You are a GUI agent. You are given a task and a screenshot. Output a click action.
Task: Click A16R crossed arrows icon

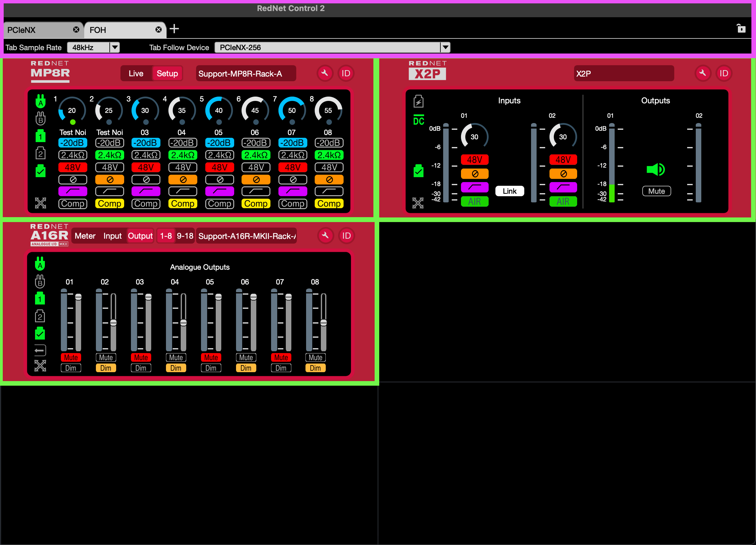pos(40,366)
